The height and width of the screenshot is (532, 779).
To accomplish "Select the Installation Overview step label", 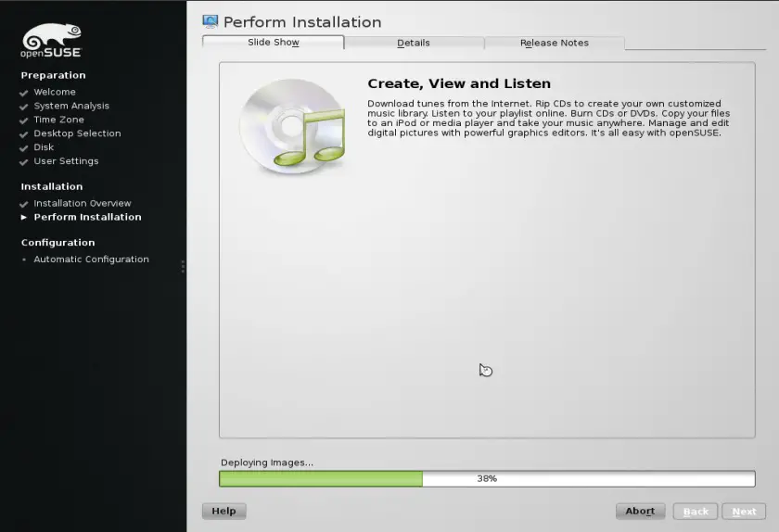I will click(83, 203).
